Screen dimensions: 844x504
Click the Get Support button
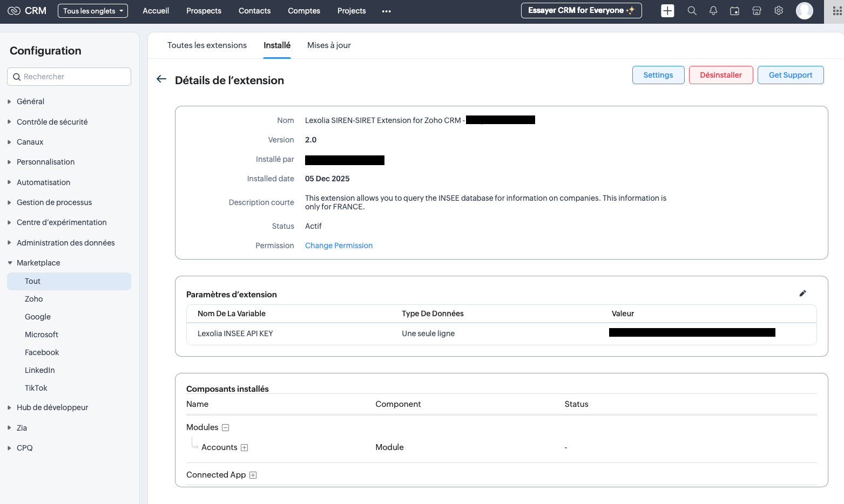pyautogui.click(x=791, y=75)
